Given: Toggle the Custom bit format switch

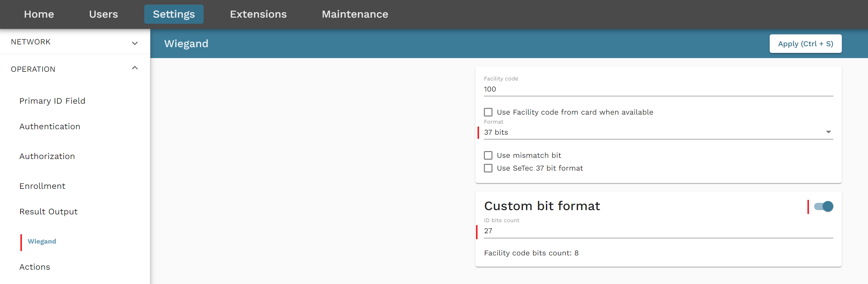Looking at the screenshot, I should tap(823, 206).
